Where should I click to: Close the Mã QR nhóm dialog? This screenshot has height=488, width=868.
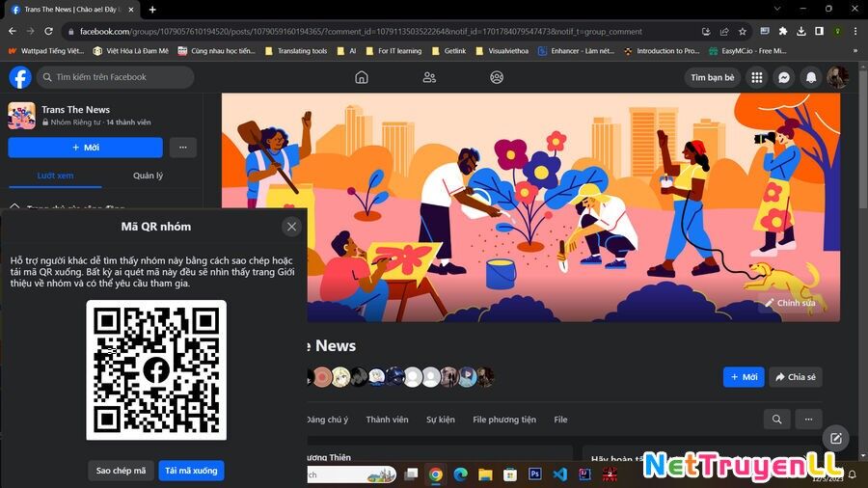pos(291,227)
